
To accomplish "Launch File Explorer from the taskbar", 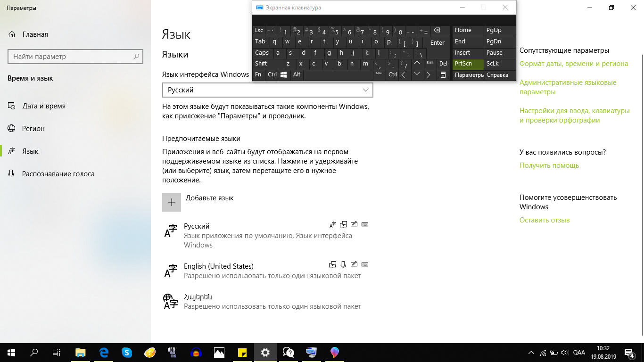I will (x=81, y=352).
